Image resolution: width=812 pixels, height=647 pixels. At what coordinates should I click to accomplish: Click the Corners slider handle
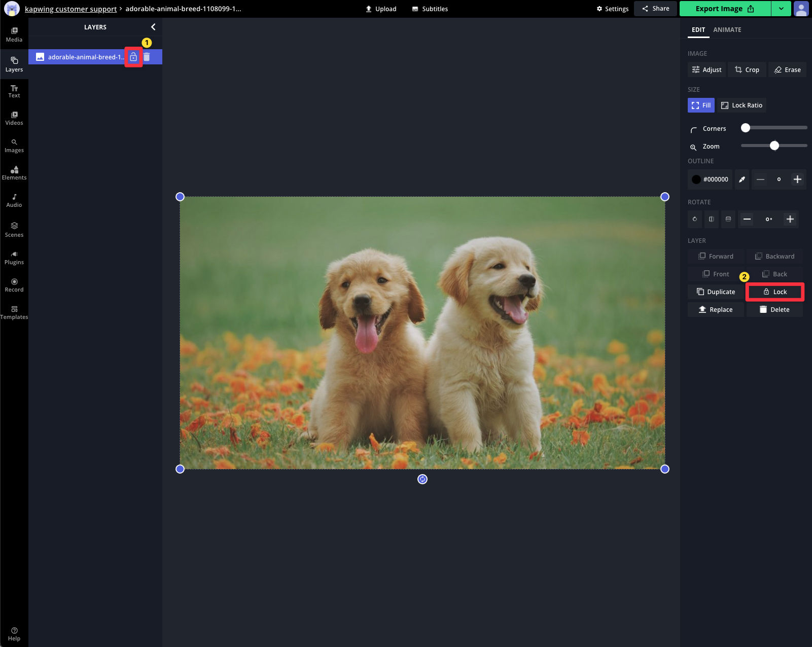click(746, 128)
